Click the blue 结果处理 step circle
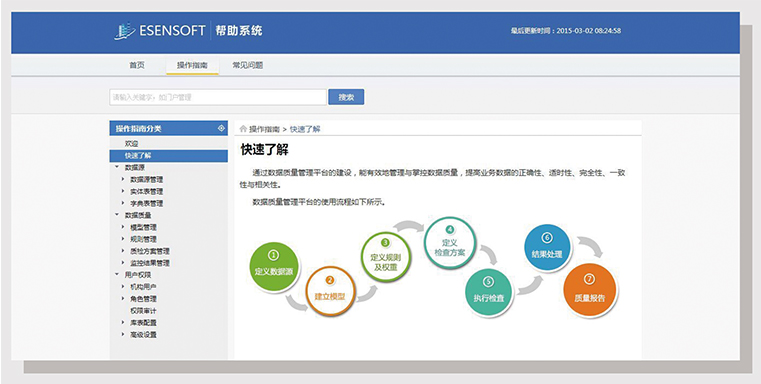This screenshot has width=761, height=384. click(547, 248)
